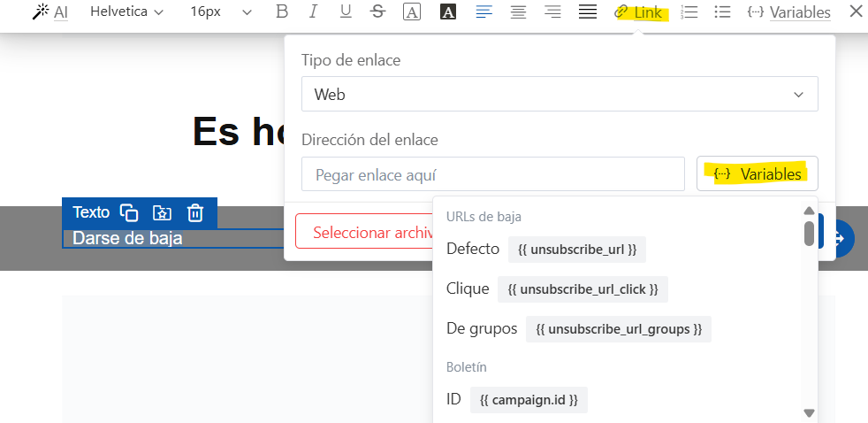This screenshot has height=423, width=868.
Task: Click the variables list scroll up arrow
Action: (809, 210)
